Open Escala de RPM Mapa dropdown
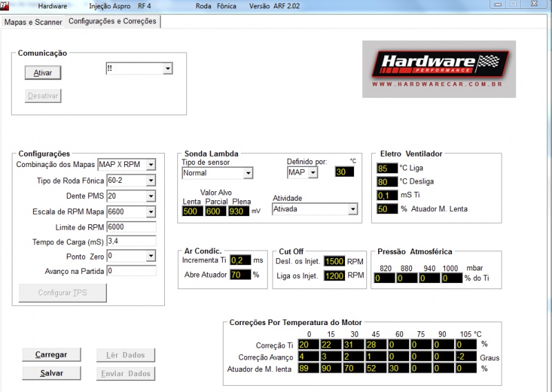The image size is (552, 392). pos(151,212)
